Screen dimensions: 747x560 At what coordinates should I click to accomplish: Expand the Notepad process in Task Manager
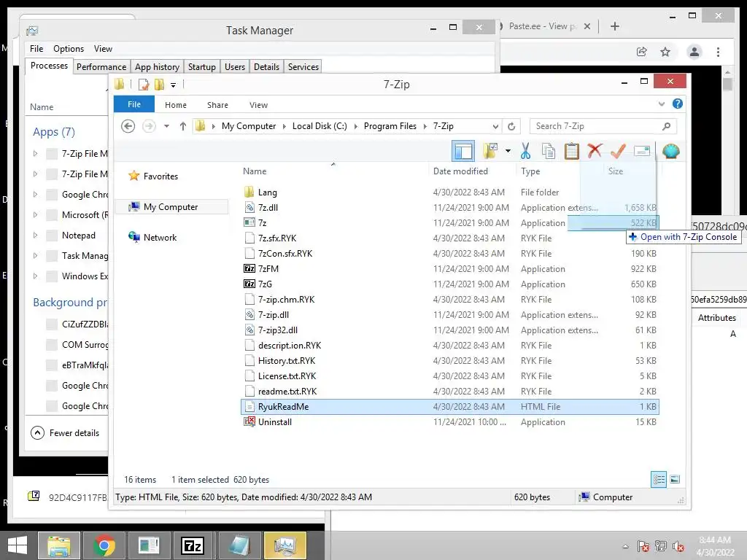tap(35, 236)
